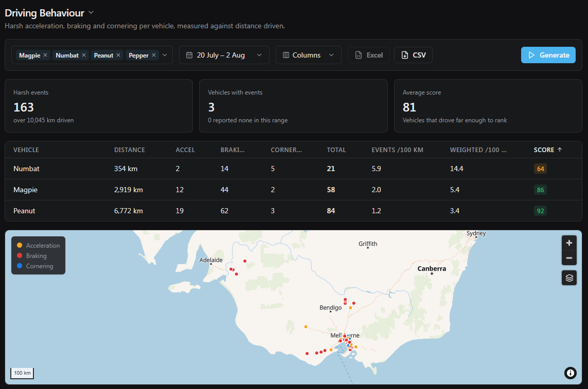Click Magpie's events per 100 km 2.0

pyautogui.click(x=376, y=190)
